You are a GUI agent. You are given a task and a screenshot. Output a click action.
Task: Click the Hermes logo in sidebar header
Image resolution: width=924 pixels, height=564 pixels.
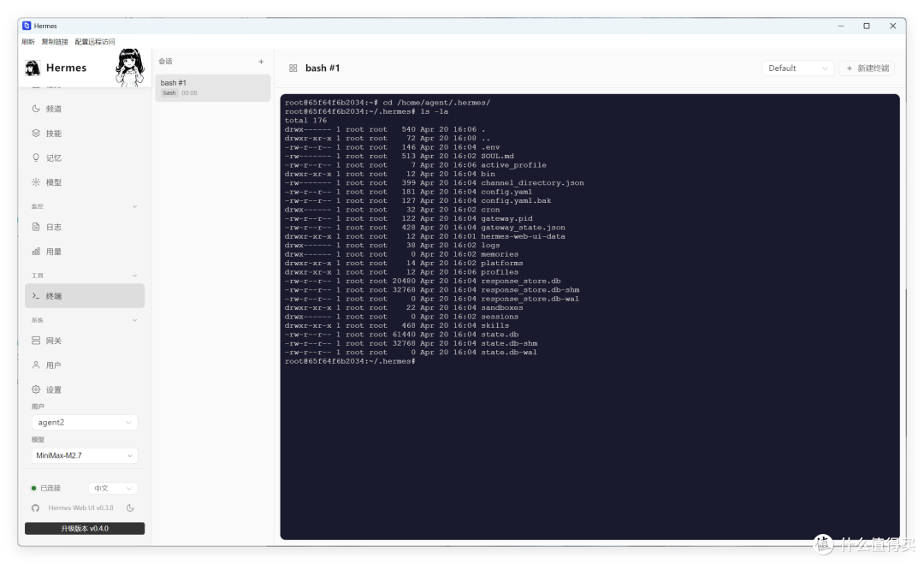pos(33,68)
